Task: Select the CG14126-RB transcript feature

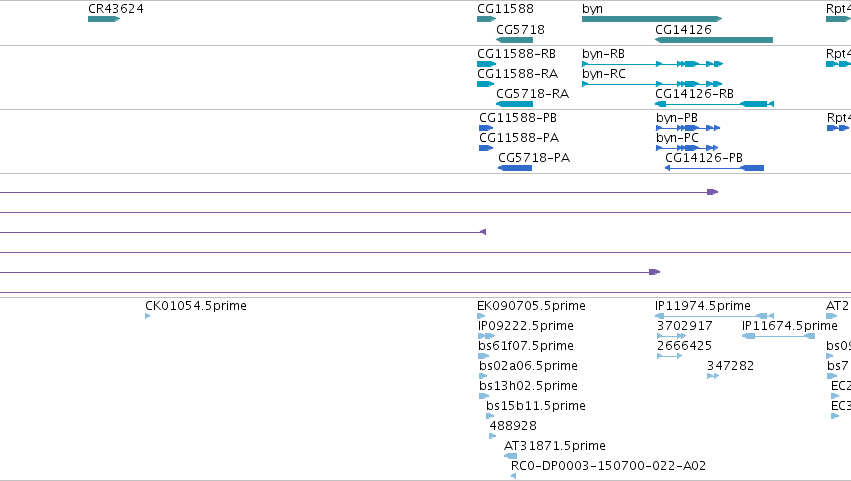Action: 714,104
